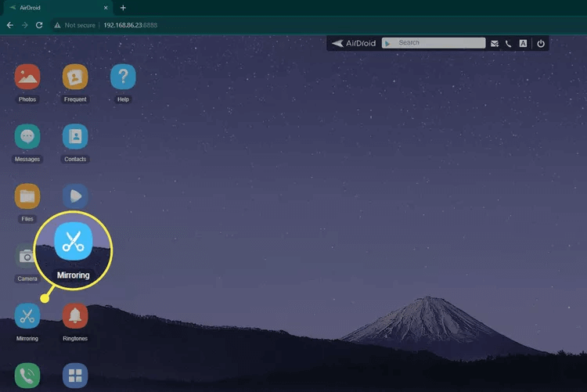Open the Files folder icon
Image resolution: width=587 pixels, height=392 pixels.
(x=27, y=196)
